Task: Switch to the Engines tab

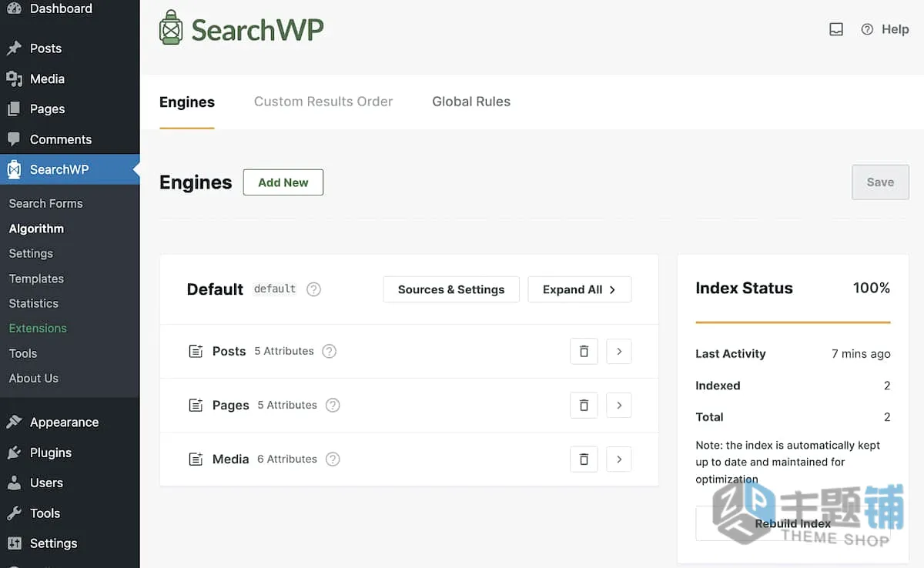Action: coord(187,102)
